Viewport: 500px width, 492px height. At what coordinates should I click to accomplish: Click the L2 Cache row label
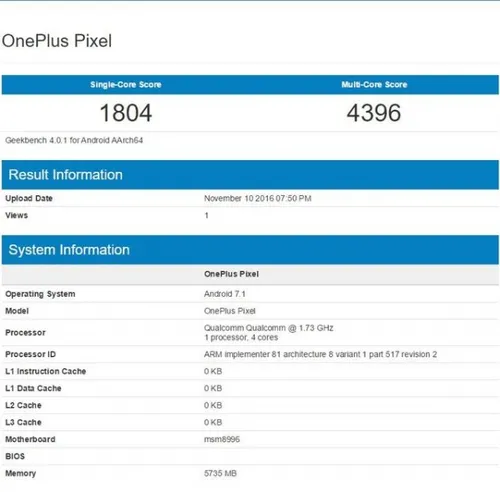click(x=23, y=405)
